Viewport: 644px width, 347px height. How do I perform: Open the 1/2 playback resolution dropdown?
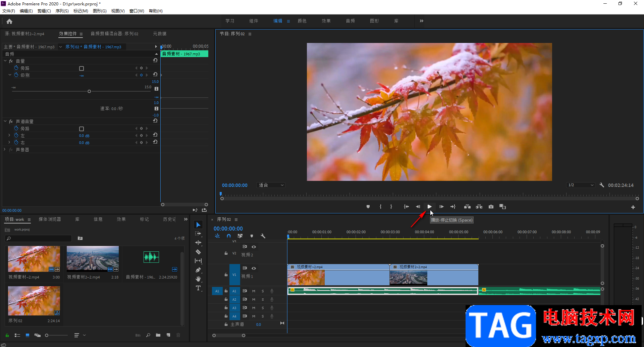(581, 185)
